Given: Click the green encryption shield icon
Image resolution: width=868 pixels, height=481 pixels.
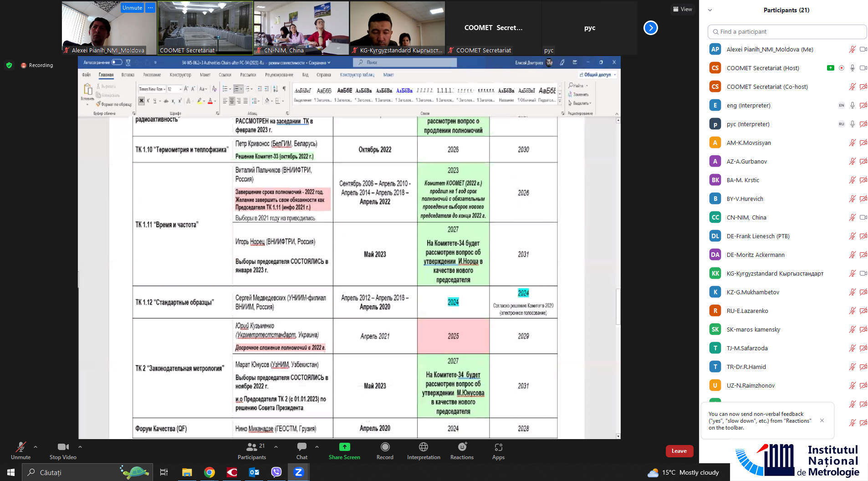Looking at the screenshot, I should click(x=9, y=65).
